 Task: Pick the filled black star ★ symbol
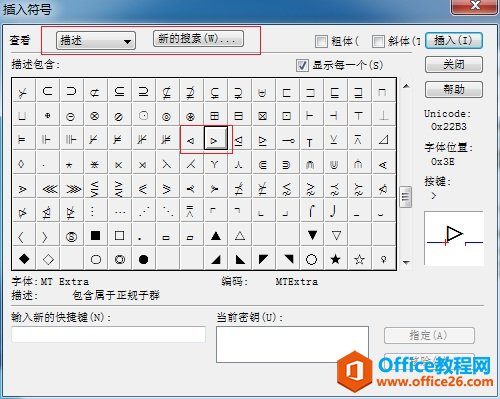[336, 259]
